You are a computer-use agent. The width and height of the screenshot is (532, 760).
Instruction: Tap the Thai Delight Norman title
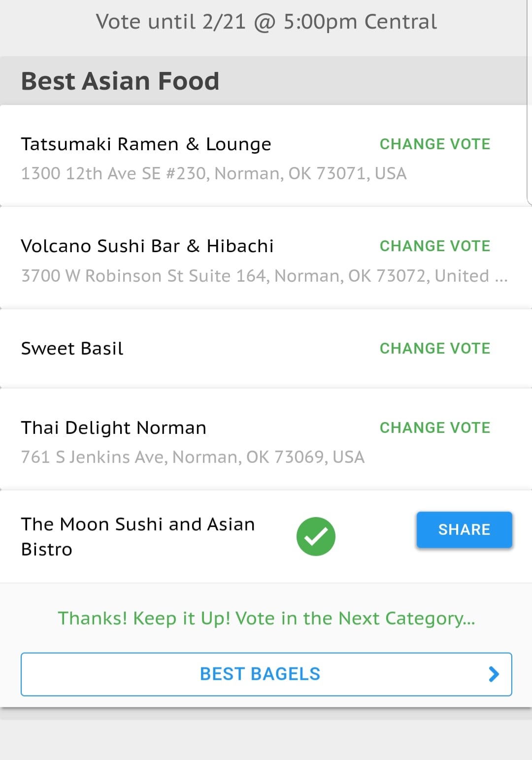pyautogui.click(x=113, y=428)
